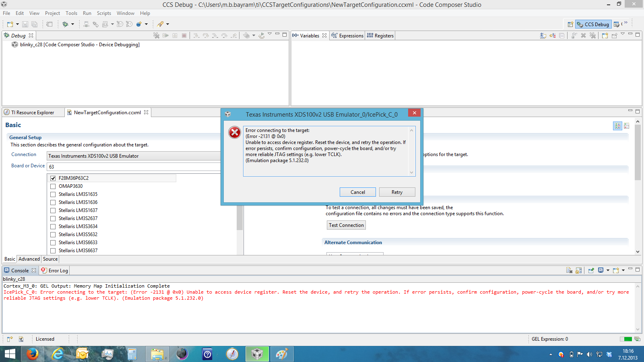
Task: Toggle Scroll Lock icon in Console
Action: tap(579, 270)
